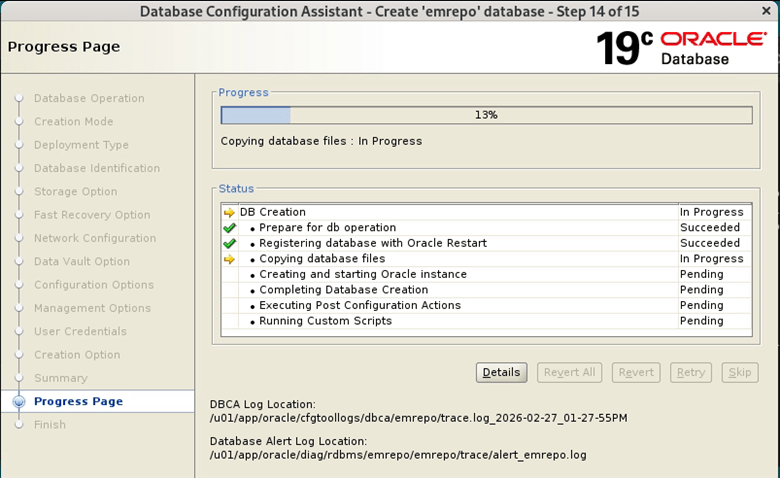
Task: Click the Skip button
Action: [x=739, y=372]
